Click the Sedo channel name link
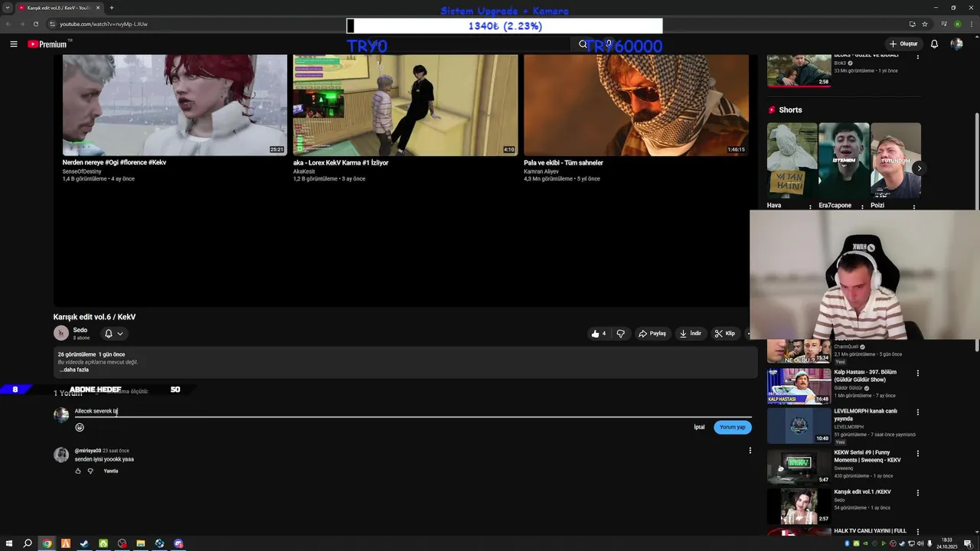 (80, 330)
